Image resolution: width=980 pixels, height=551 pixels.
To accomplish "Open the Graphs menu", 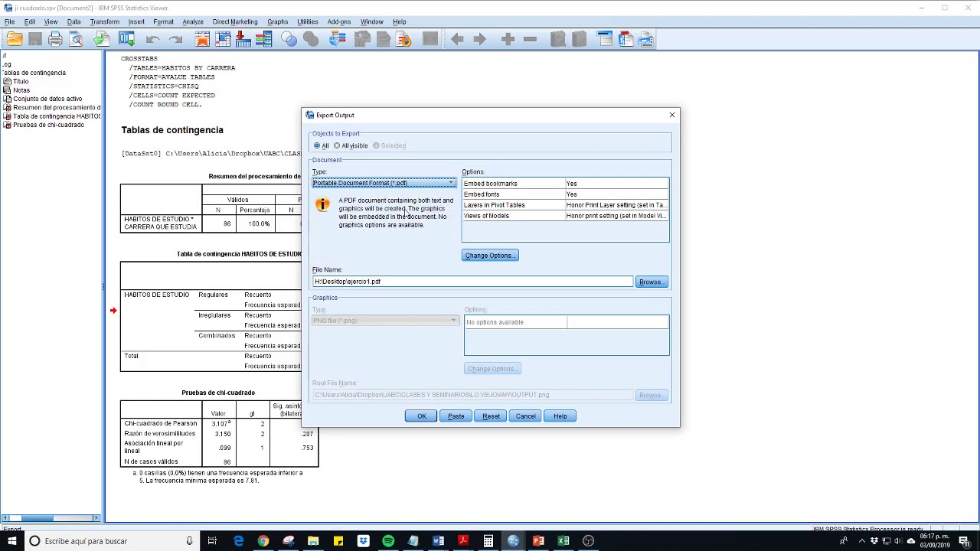I will point(277,21).
